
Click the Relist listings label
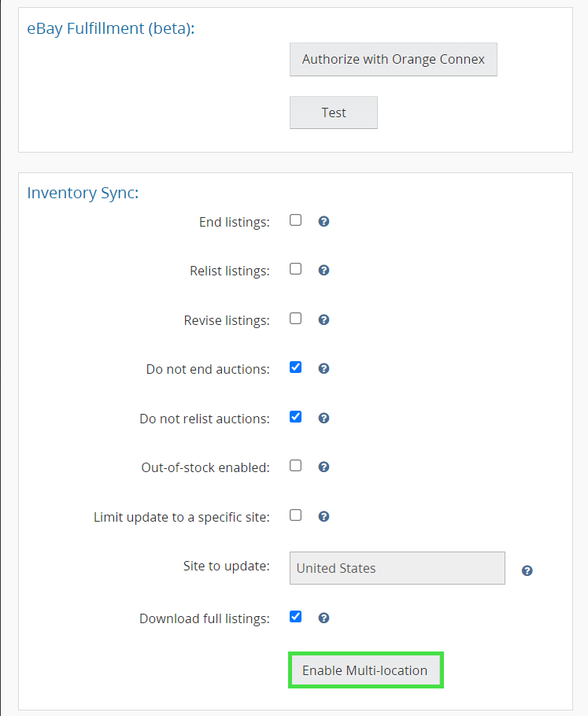point(230,271)
